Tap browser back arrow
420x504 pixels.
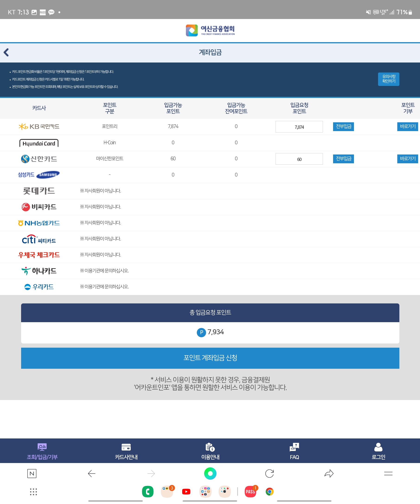[92, 473]
